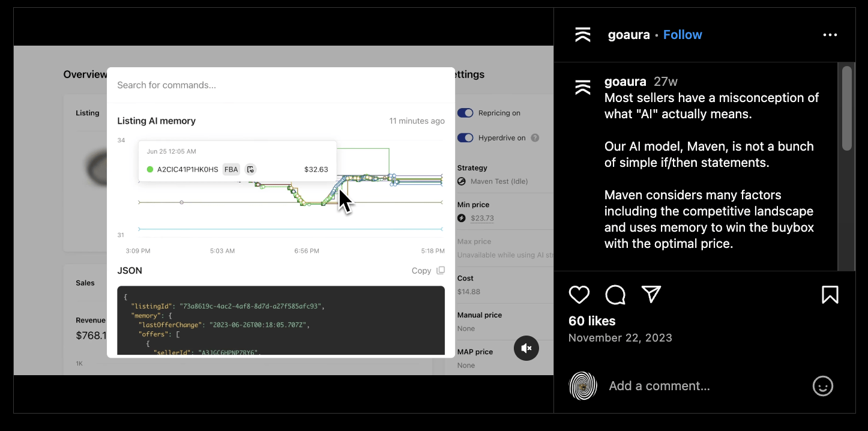Click the caption scrollbar thumb
The width and height of the screenshot is (868, 431).
[x=846, y=108]
